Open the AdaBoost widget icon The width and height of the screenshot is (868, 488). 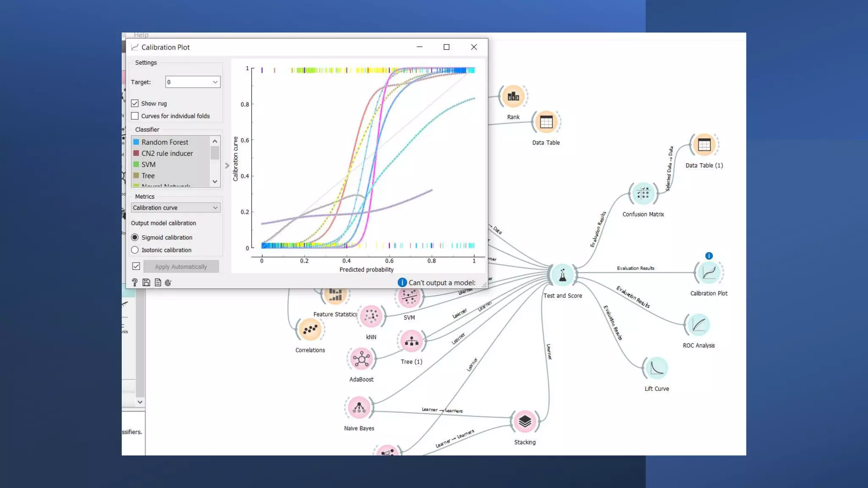pos(361,359)
